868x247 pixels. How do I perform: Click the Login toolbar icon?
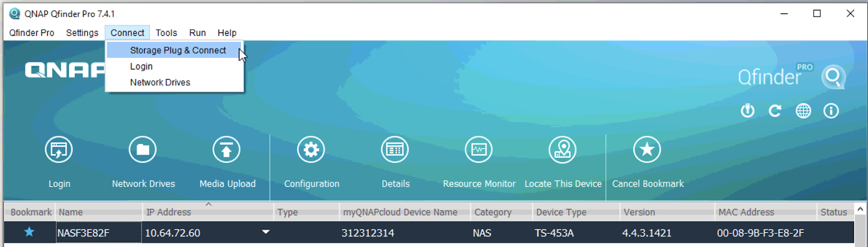tap(59, 150)
